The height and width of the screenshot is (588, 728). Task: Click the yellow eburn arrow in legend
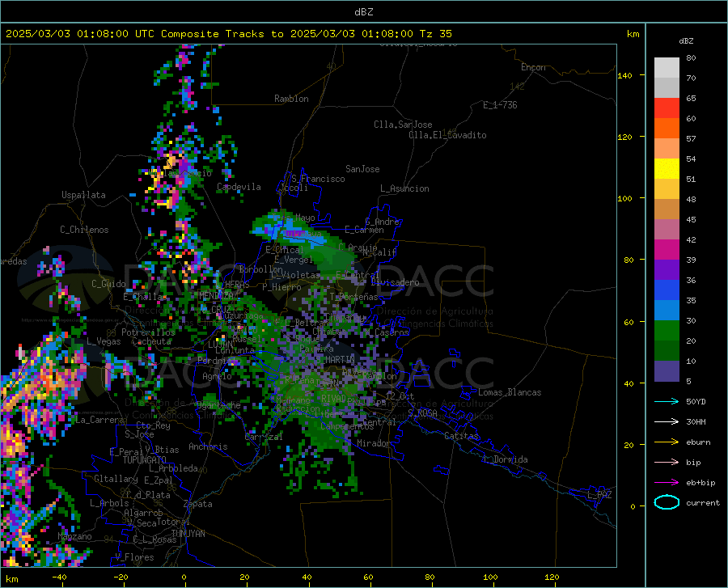(667, 442)
